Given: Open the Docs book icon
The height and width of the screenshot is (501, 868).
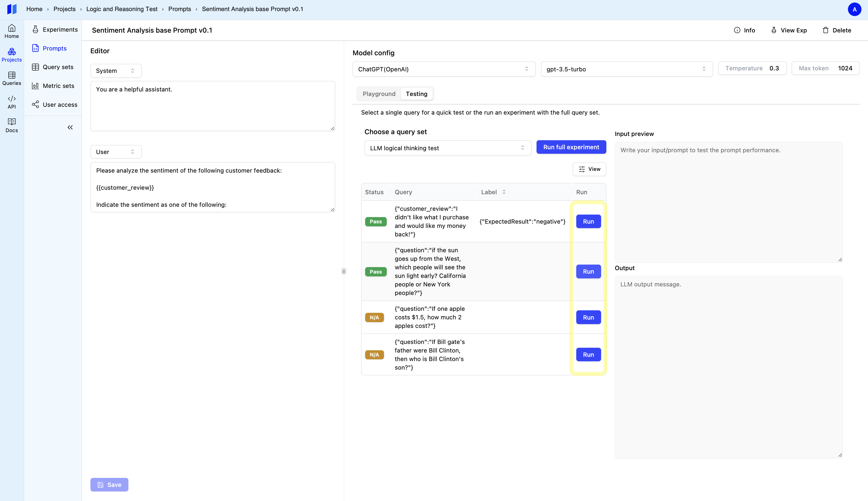Looking at the screenshot, I should pos(12,125).
